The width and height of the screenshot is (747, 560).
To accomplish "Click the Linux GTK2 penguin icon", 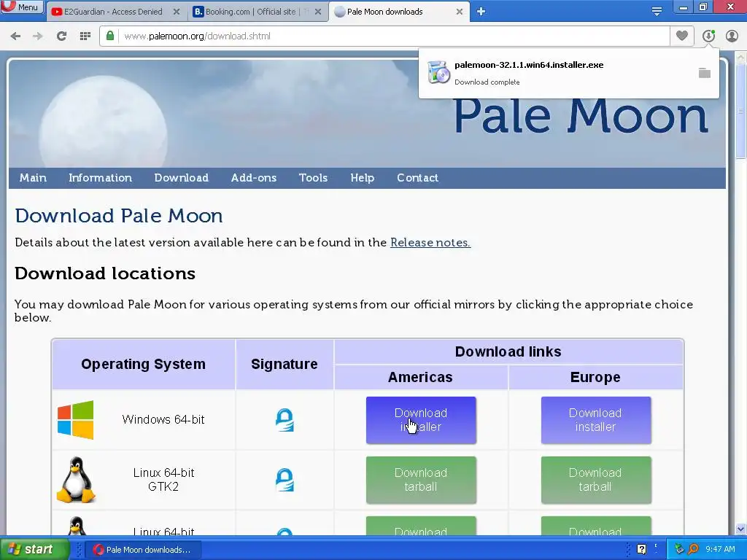I will pos(76,480).
